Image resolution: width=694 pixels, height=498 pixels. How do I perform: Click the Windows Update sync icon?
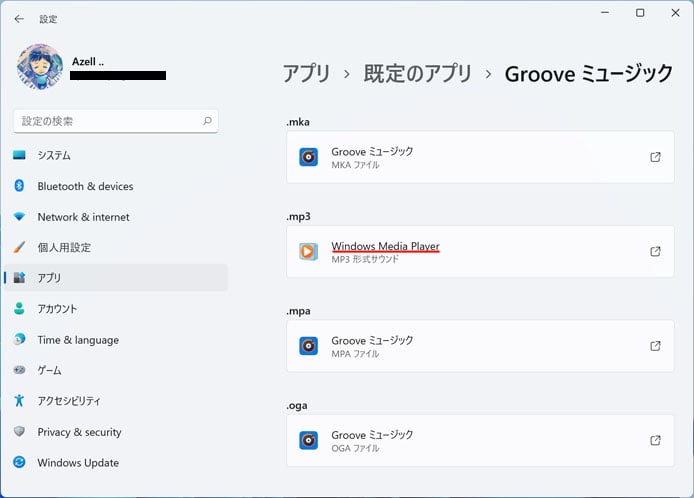[x=19, y=462]
